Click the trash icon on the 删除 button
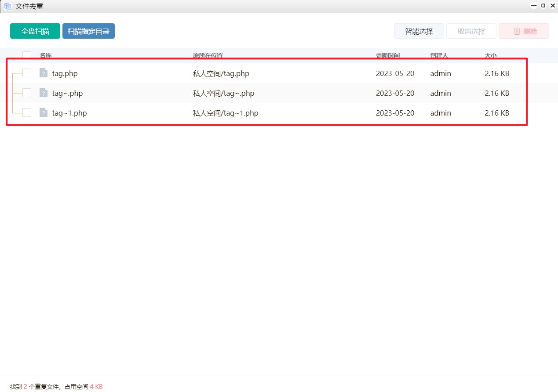558x392 pixels. point(517,31)
